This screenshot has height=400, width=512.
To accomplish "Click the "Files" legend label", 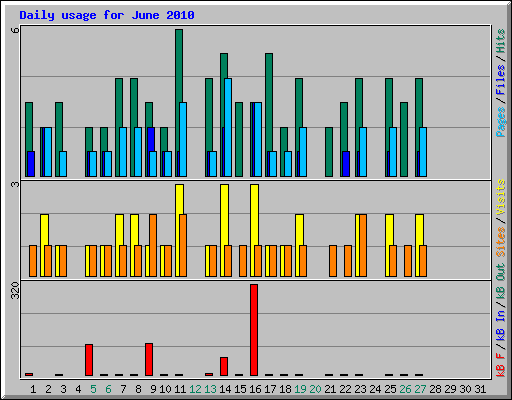I will point(501,80).
